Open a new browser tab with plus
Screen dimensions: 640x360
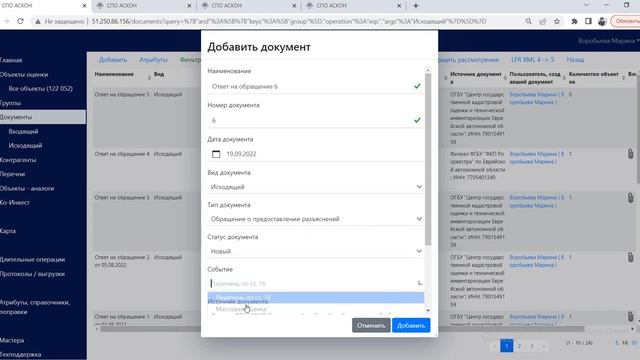(x=416, y=6)
